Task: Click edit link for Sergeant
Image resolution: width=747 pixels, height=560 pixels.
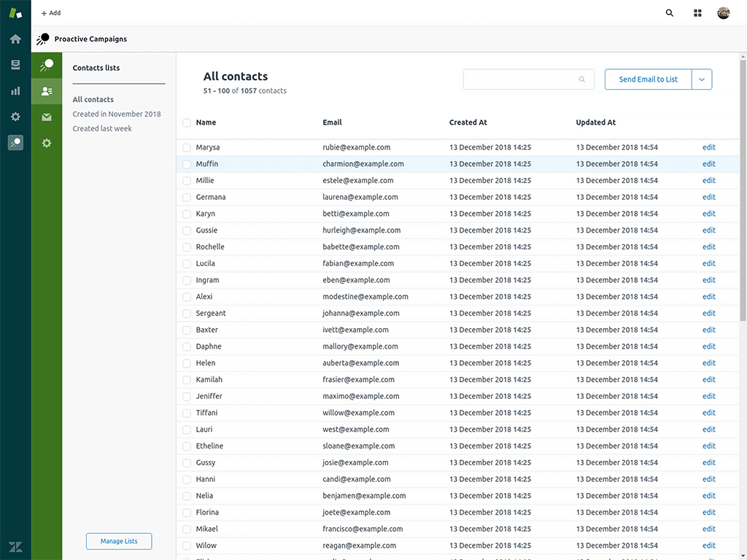Action: [x=709, y=313]
